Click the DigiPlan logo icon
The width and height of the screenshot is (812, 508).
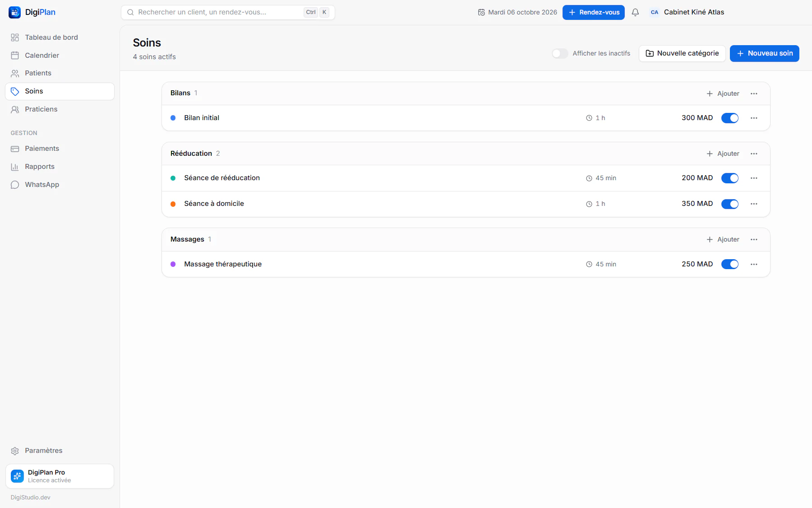pyautogui.click(x=14, y=12)
